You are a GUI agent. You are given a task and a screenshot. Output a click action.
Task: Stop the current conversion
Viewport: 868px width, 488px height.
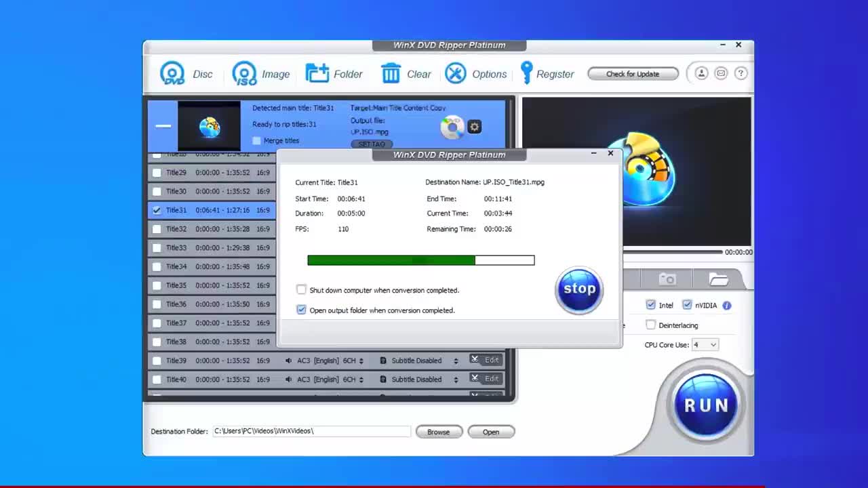(x=579, y=289)
